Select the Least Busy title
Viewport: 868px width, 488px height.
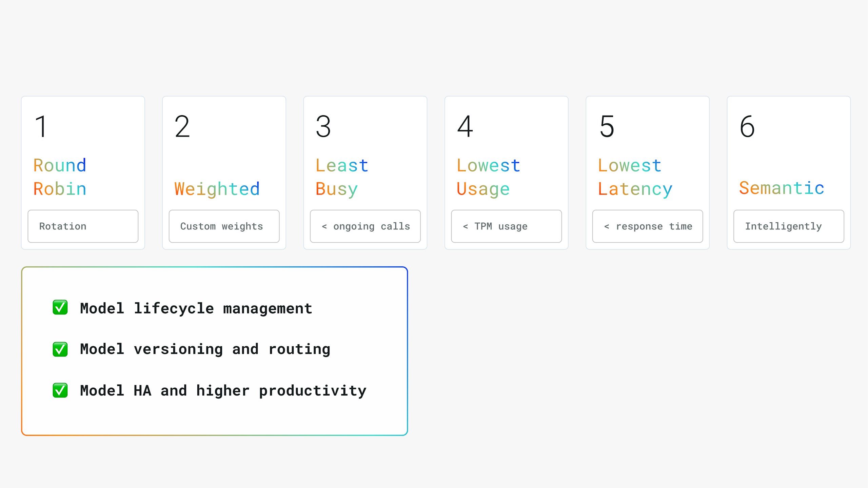pyautogui.click(x=341, y=177)
